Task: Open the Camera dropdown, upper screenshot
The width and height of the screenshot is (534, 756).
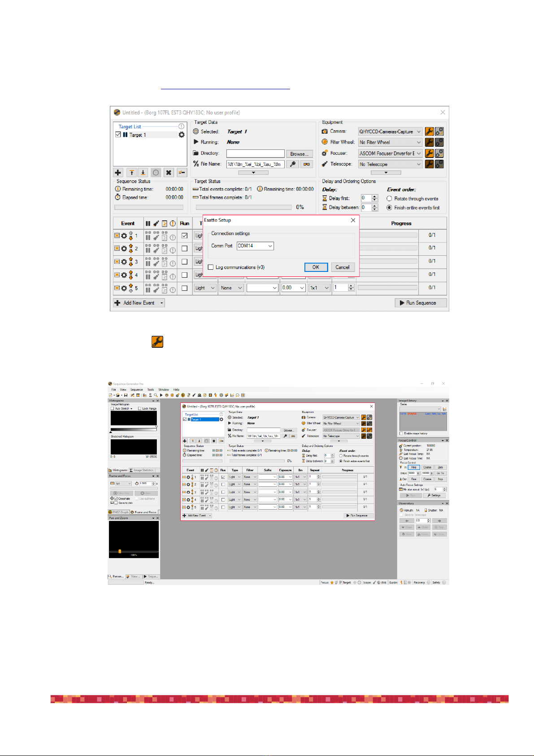Action: (x=390, y=131)
